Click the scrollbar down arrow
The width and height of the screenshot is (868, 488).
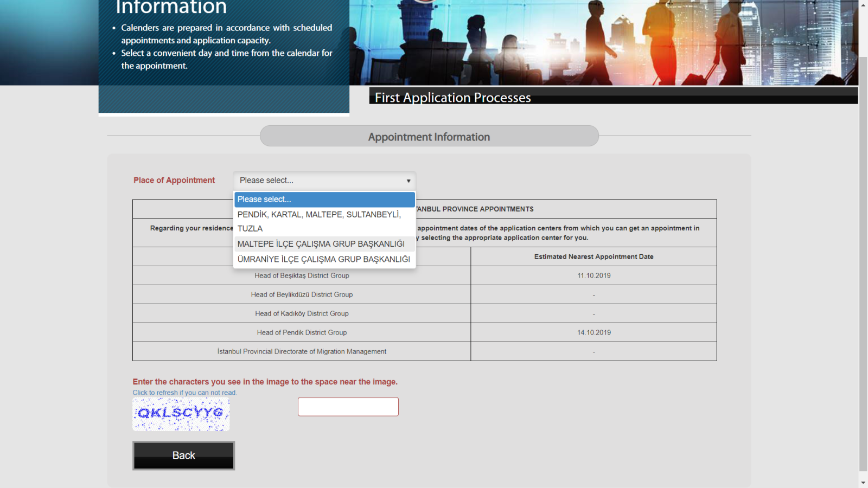click(x=863, y=483)
